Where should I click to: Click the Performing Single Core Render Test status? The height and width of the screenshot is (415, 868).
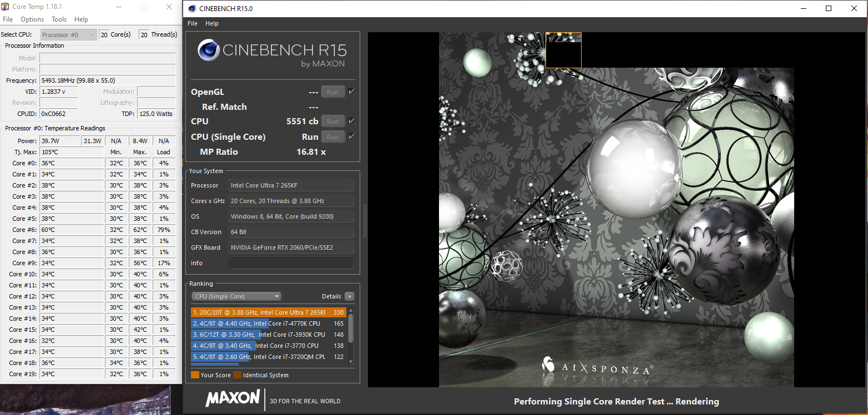617,402
